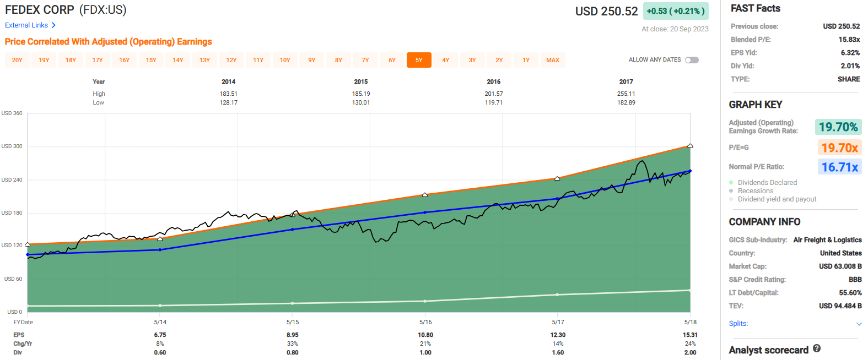Click the FDX:US ticker symbol

103,10
